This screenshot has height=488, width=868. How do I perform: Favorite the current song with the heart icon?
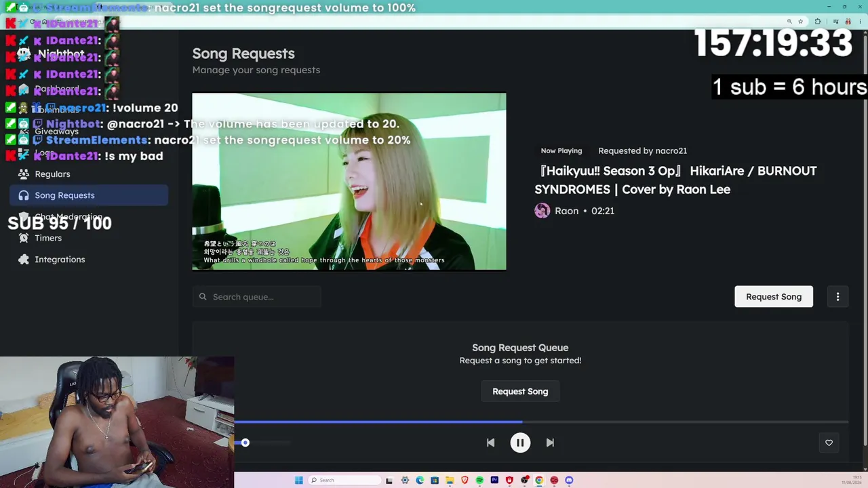click(829, 443)
